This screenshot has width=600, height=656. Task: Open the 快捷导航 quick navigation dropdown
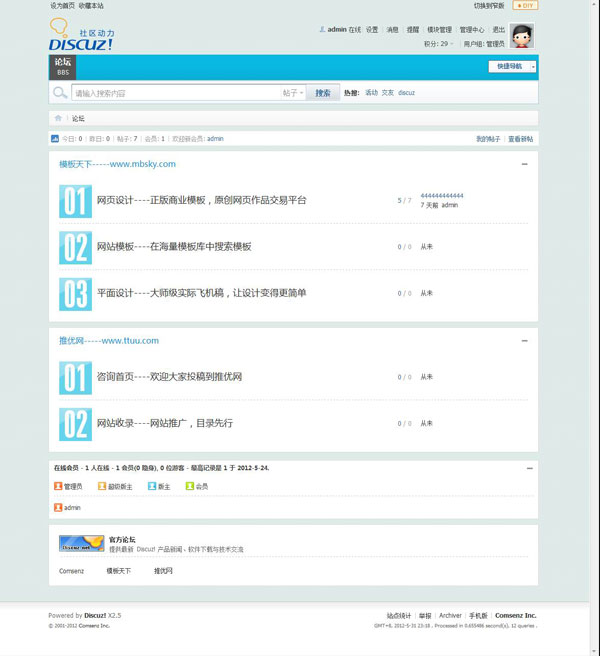[512, 66]
